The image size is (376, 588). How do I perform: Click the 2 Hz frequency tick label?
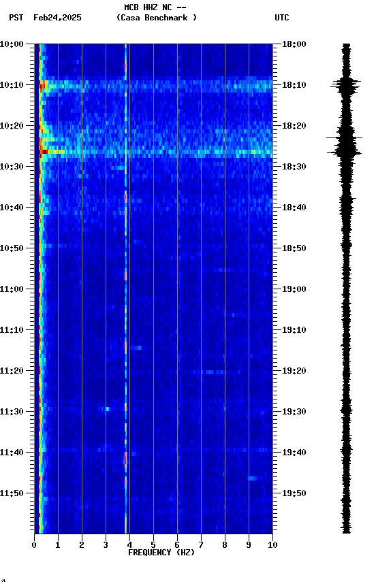click(x=82, y=545)
